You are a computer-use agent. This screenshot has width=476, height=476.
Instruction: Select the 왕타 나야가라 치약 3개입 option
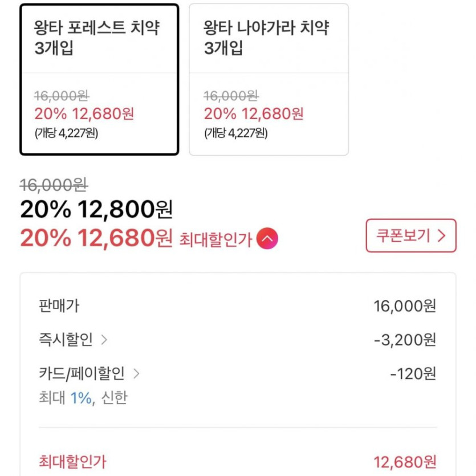[x=268, y=79]
